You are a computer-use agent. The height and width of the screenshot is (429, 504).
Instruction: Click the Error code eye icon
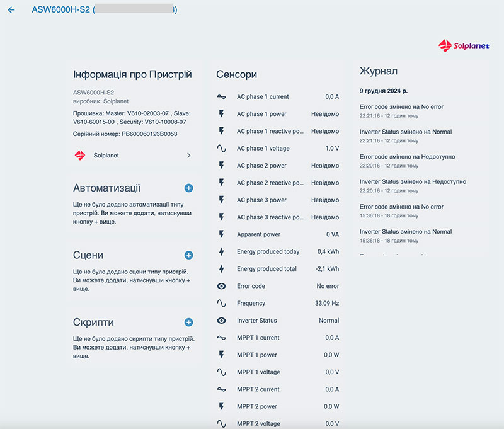pos(222,285)
